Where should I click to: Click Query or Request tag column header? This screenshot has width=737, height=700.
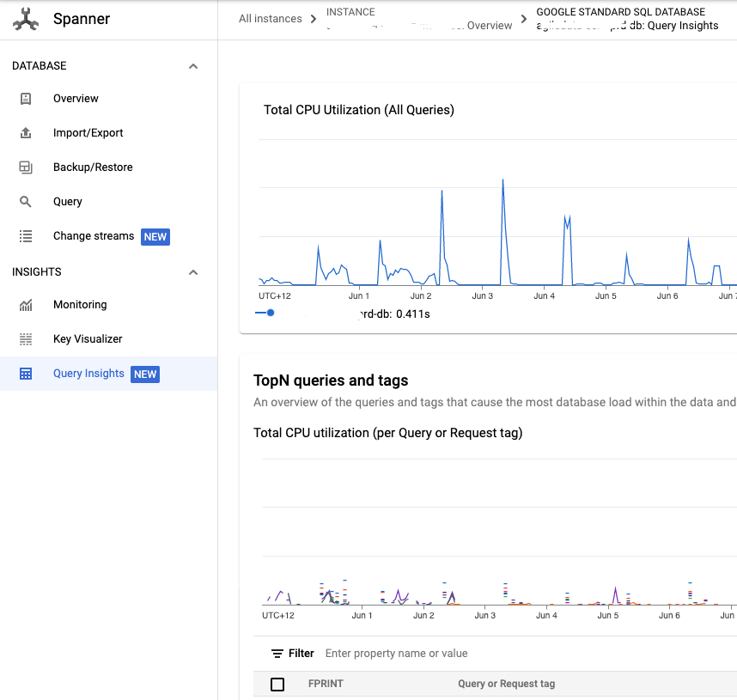506,684
